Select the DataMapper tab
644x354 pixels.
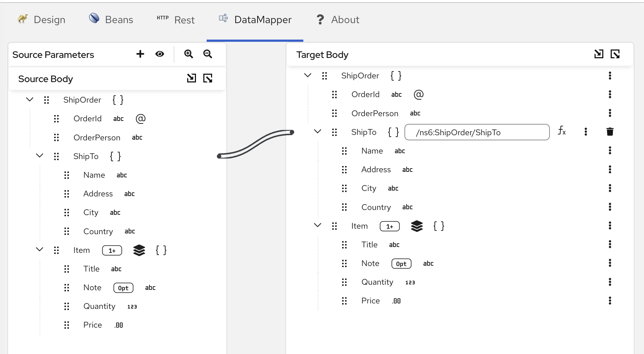pos(255,20)
